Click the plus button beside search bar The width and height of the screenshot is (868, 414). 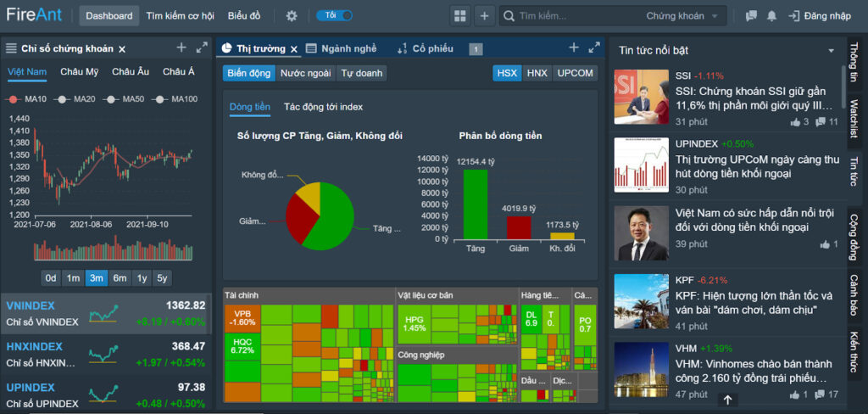pyautogui.click(x=484, y=16)
